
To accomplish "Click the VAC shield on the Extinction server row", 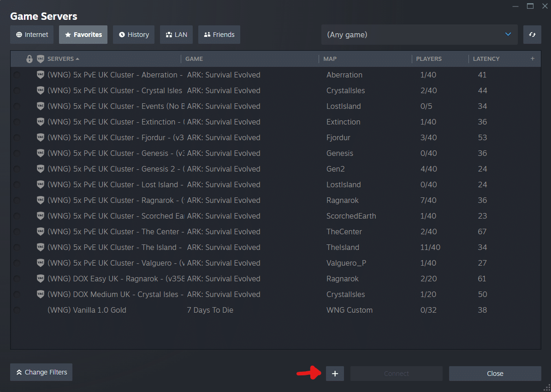I will pyautogui.click(x=41, y=122).
